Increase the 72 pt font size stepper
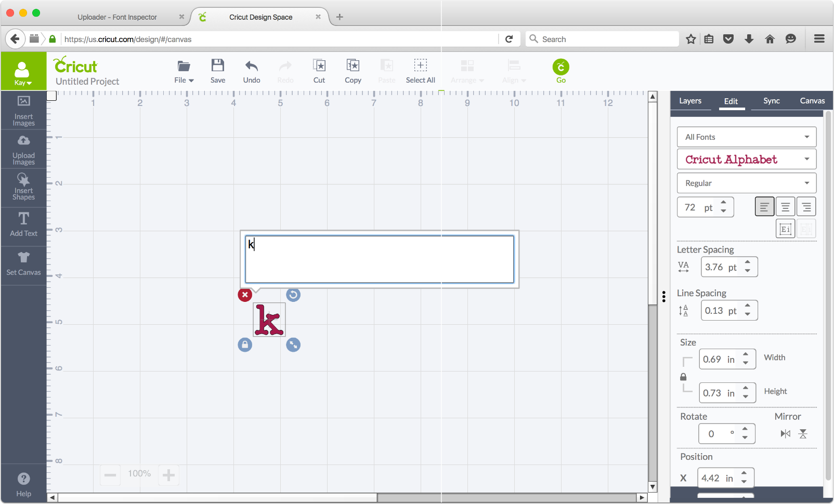 (x=723, y=203)
